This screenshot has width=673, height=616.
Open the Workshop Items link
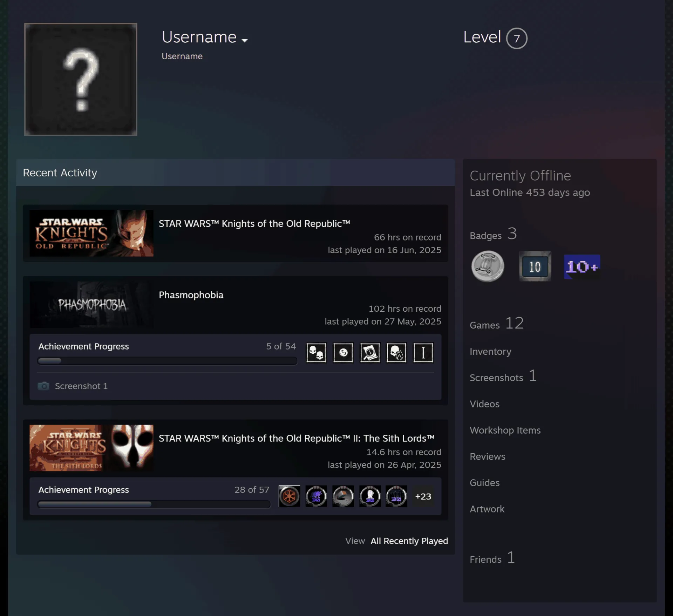505,431
